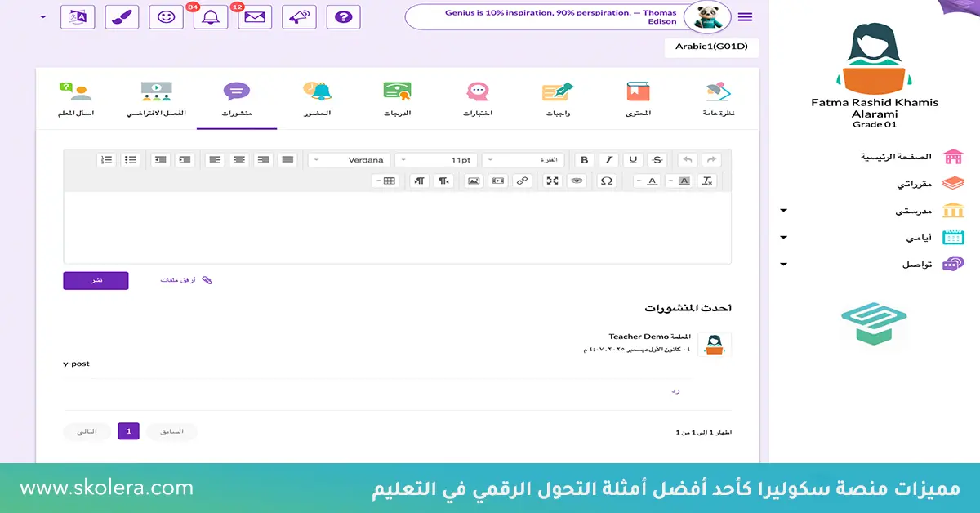
Task: Go to التالي next page
Action: pos(87,431)
